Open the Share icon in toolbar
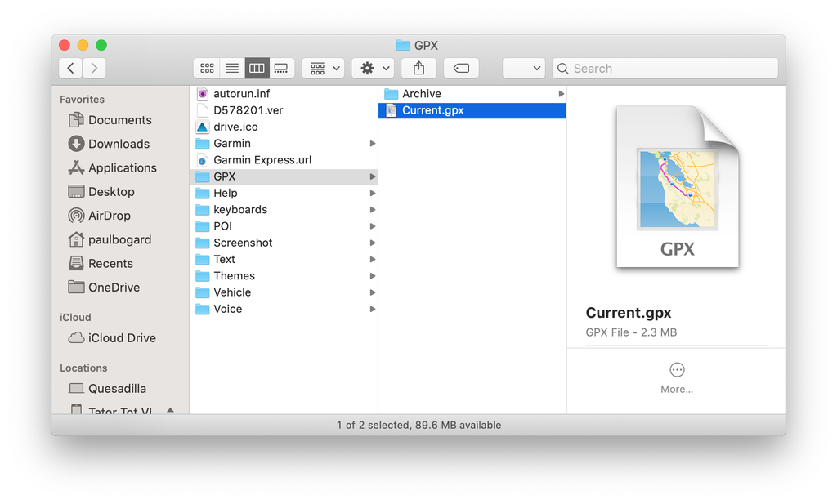This screenshot has height=504, width=837. point(419,68)
